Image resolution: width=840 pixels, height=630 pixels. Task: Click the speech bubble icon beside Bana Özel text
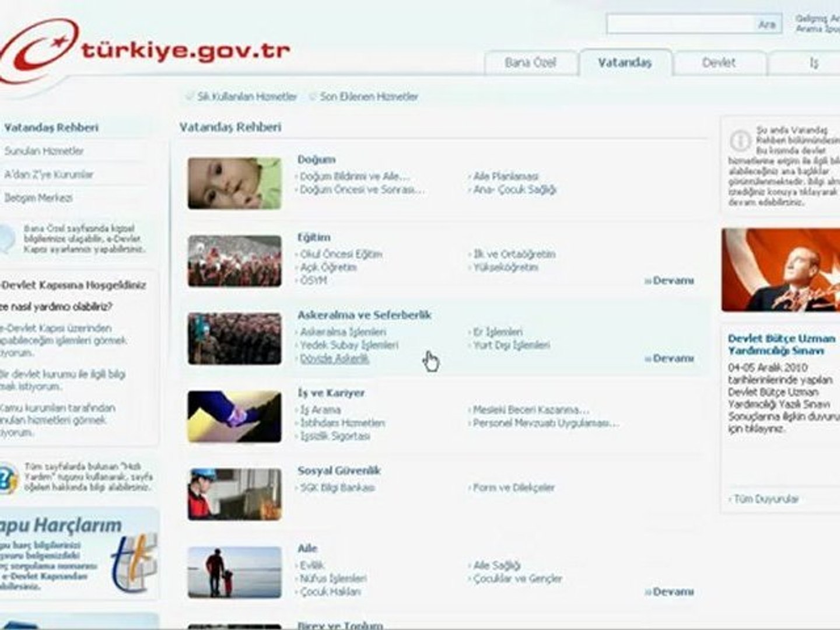[x=7, y=239]
